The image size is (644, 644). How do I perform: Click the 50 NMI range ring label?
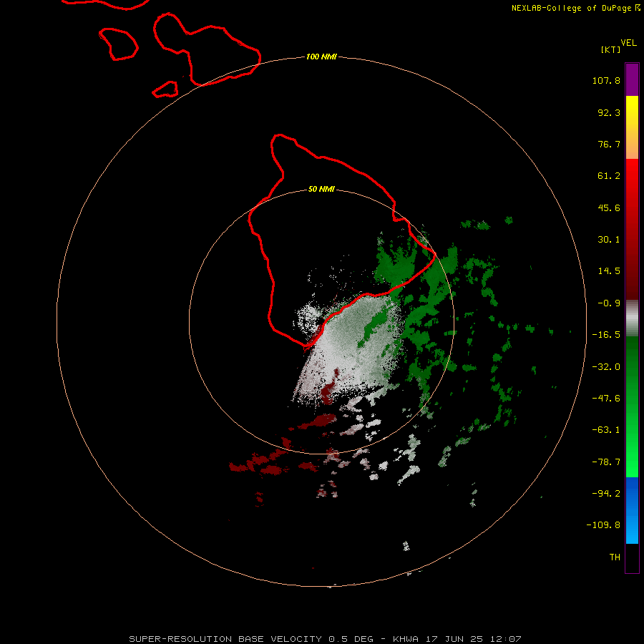(321, 190)
